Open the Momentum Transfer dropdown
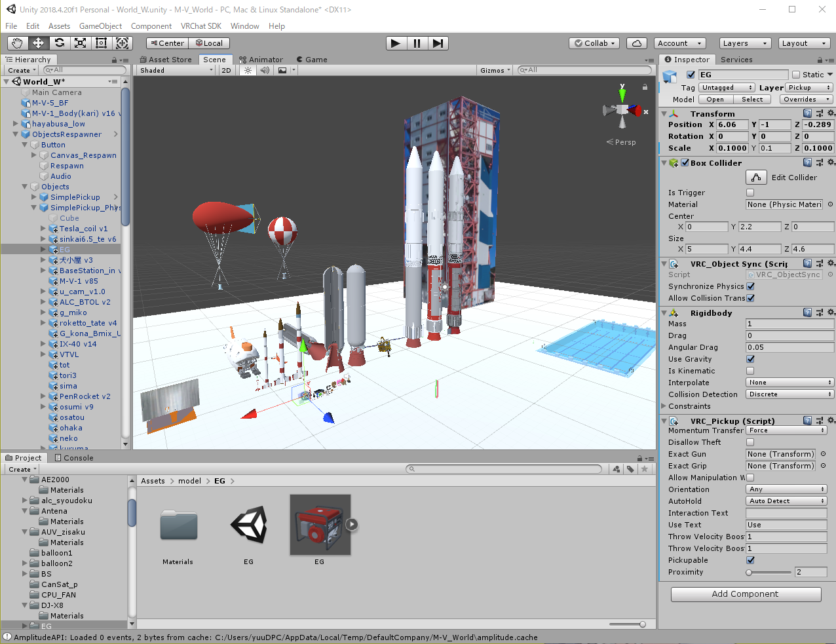836x644 pixels. tap(787, 430)
